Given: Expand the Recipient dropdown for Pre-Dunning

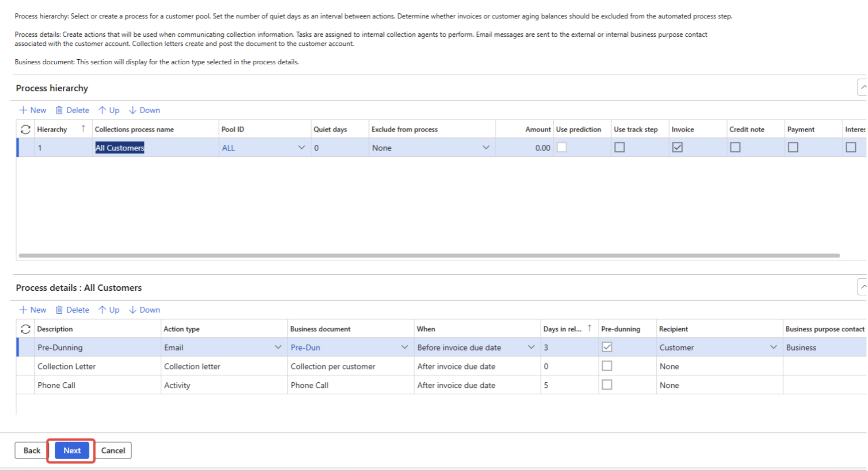Looking at the screenshot, I should (x=773, y=347).
